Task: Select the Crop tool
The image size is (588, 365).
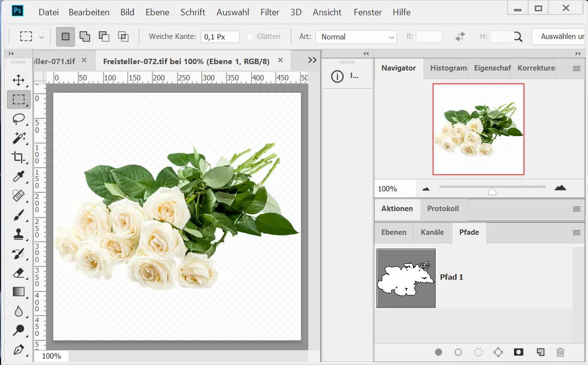Action: [x=19, y=157]
